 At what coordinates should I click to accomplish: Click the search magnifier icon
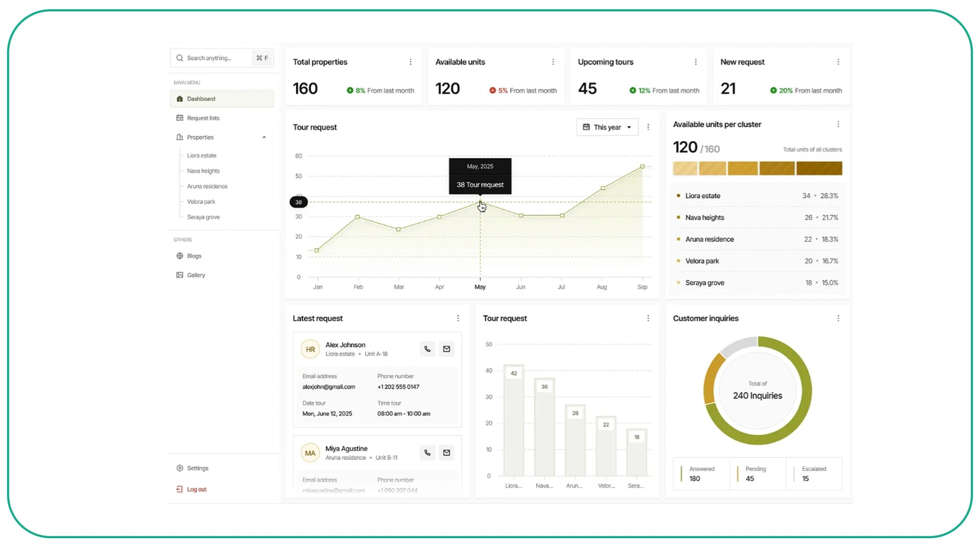tap(179, 58)
